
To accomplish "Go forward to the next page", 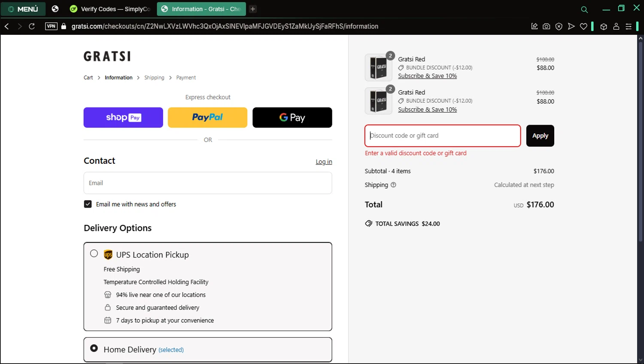I will point(19,26).
